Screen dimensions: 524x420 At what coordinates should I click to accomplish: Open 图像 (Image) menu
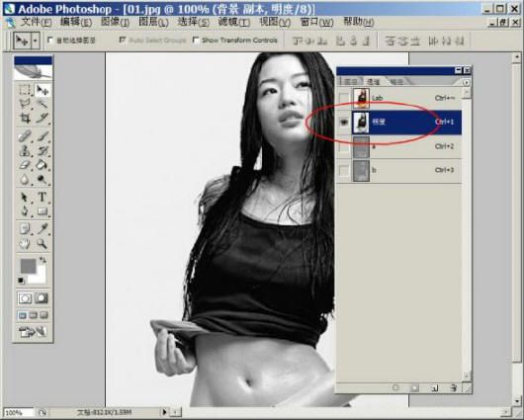pyautogui.click(x=116, y=22)
